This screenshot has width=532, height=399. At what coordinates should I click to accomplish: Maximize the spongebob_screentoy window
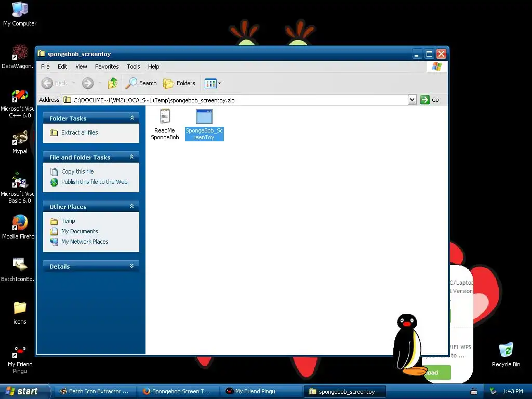tap(429, 54)
